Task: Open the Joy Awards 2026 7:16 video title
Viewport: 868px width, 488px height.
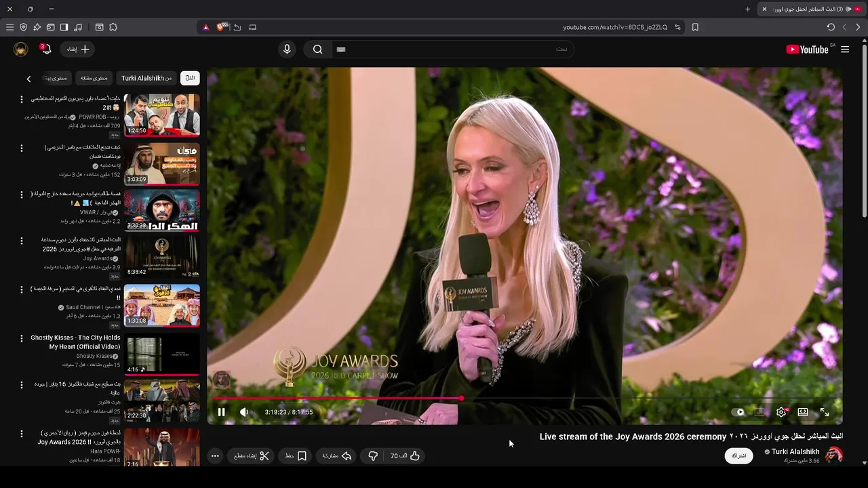Action: [x=79, y=437]
